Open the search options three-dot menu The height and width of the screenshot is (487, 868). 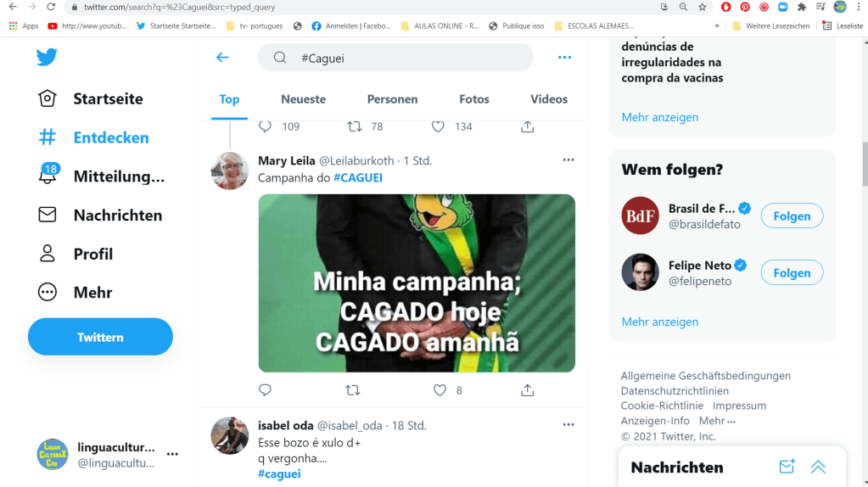click(564, 58)
